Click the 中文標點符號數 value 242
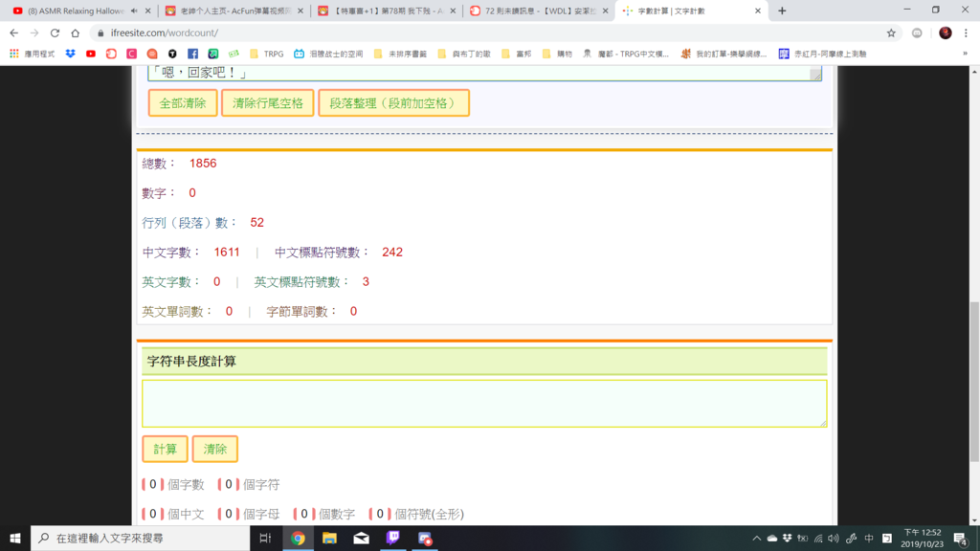980x551 pixels. click(x=392, y=253)
